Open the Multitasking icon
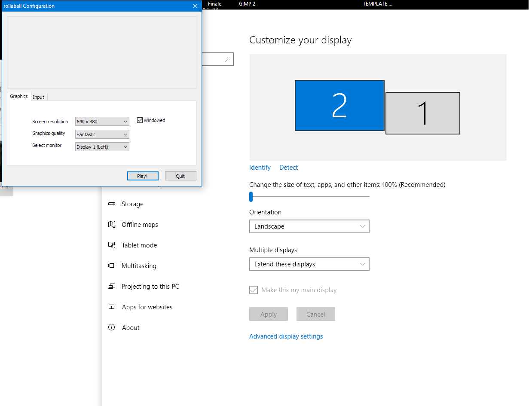This screenshot has width=532, height=406. (x=112, y=266)
